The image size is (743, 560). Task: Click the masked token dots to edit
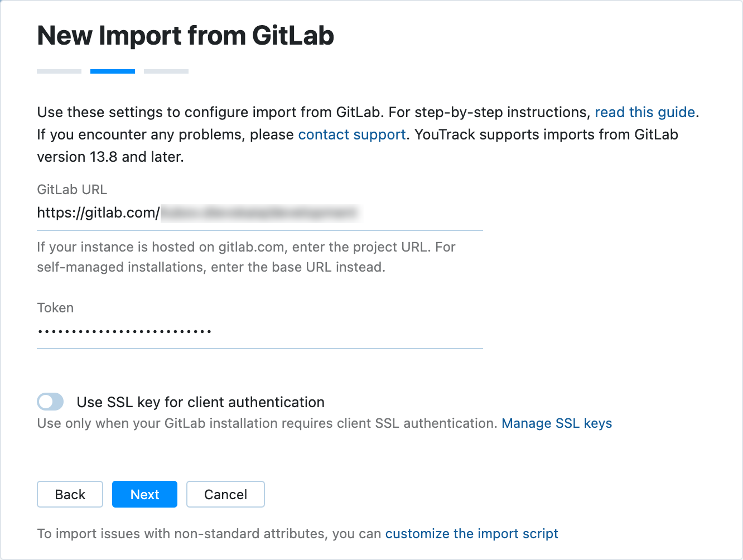click(x=124, y=331)
